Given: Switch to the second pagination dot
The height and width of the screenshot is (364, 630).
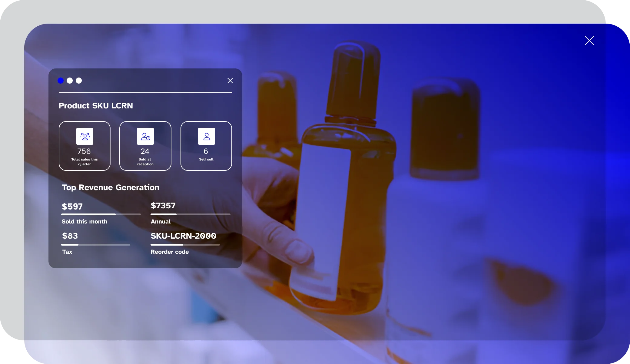Looking at the screenshot, I should pos(70,81).
